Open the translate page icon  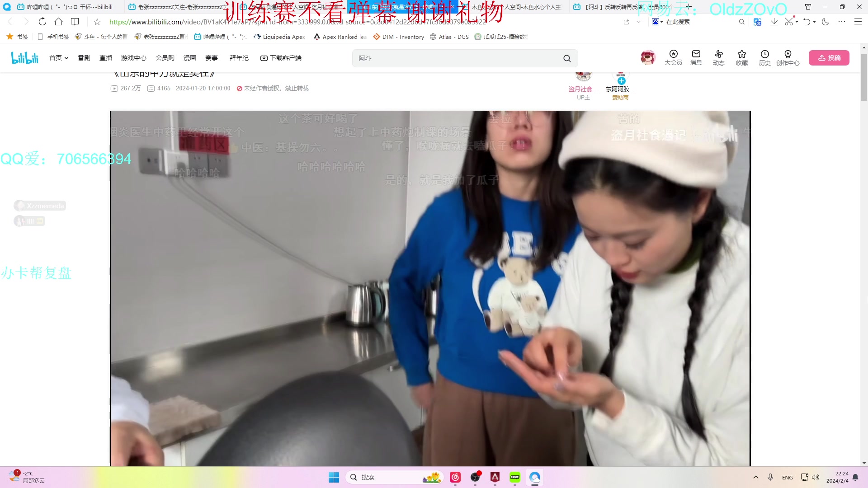coord(758,22)
